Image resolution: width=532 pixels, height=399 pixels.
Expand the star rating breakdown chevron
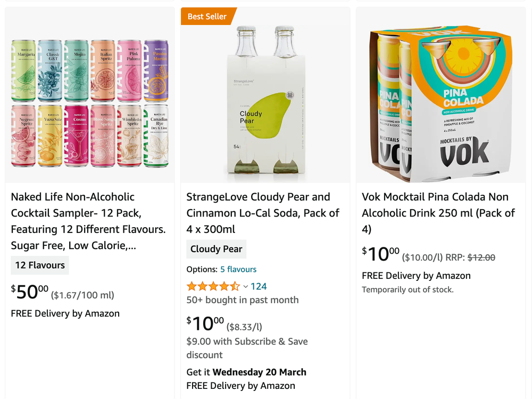(x=246, y=286)
